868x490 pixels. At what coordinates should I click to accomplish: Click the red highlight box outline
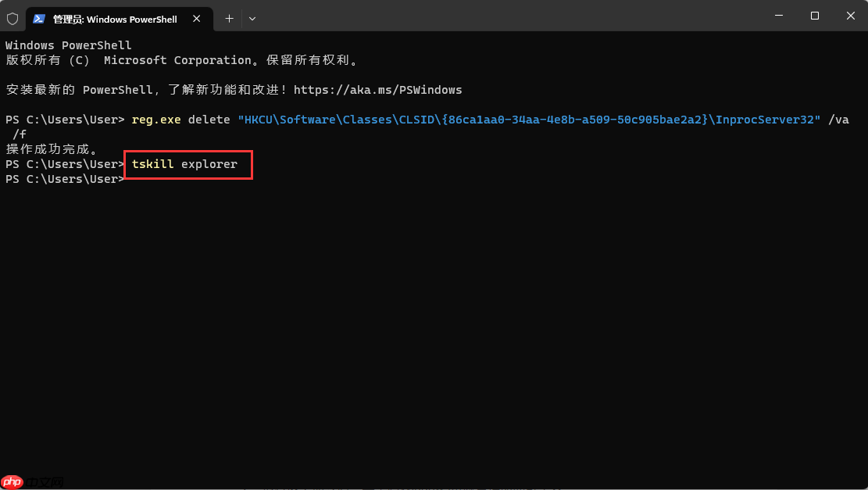188,152
